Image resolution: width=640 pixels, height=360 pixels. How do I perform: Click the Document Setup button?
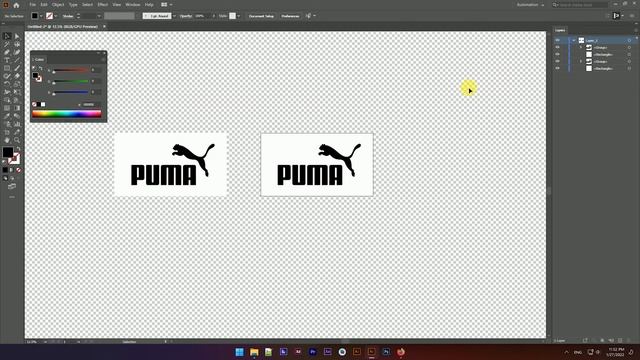(x=261, y=16)
